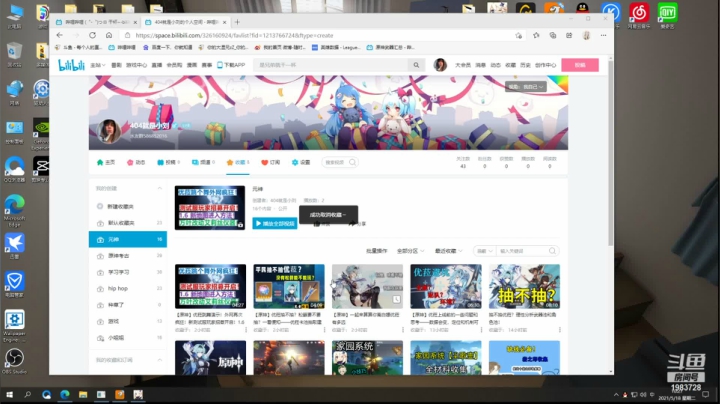
Task: Select 种草了 folder
Action: pos(128,305)
